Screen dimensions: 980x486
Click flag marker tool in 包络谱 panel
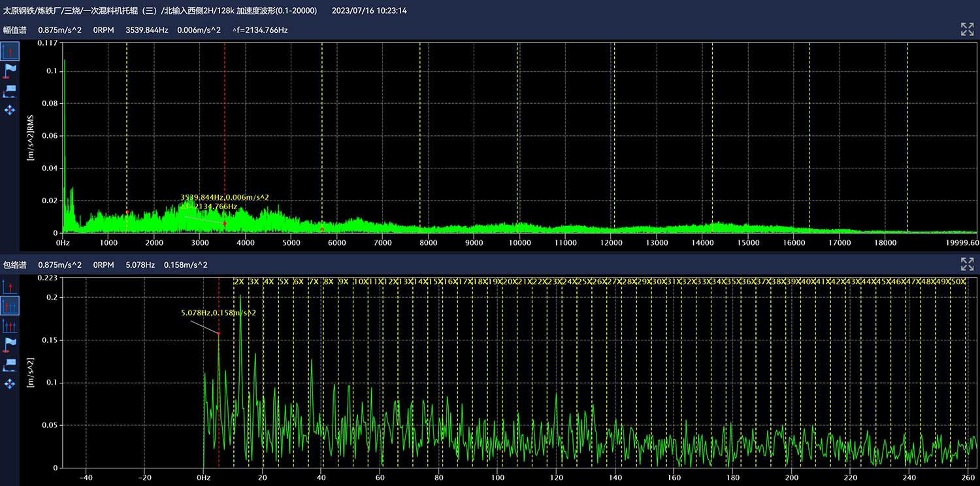(10, 344)
